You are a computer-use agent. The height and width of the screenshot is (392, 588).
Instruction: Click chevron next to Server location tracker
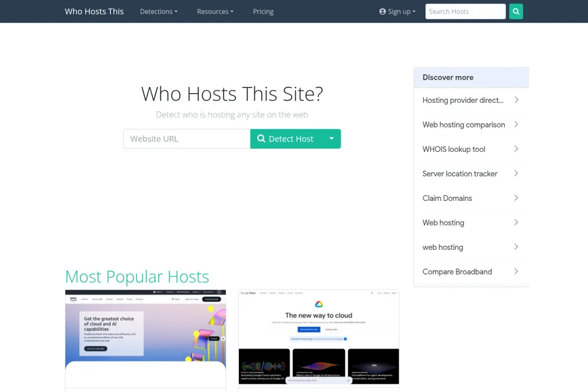coord(516,173)
